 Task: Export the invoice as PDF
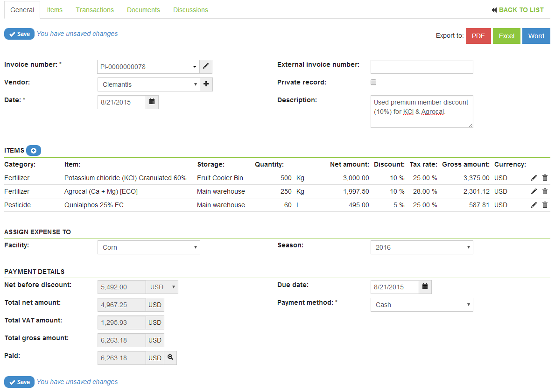tap(478, 36)
